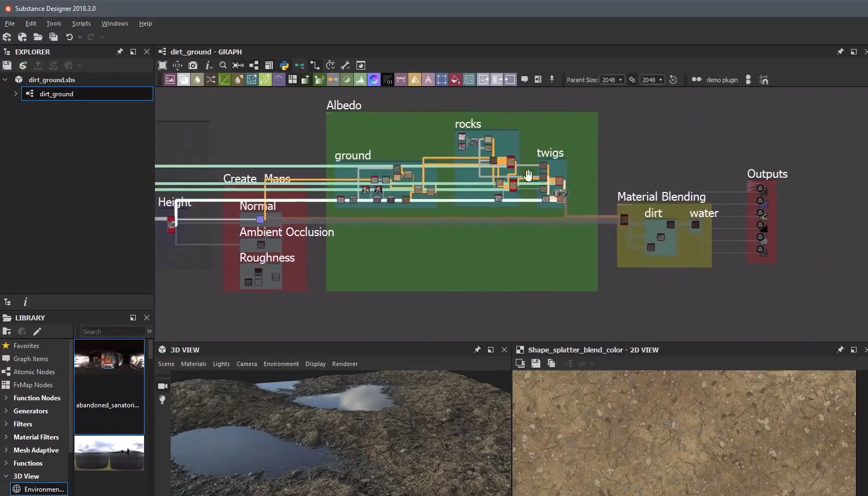
Task: Add a Channels Shuffle node
Action: coord(211,79)
